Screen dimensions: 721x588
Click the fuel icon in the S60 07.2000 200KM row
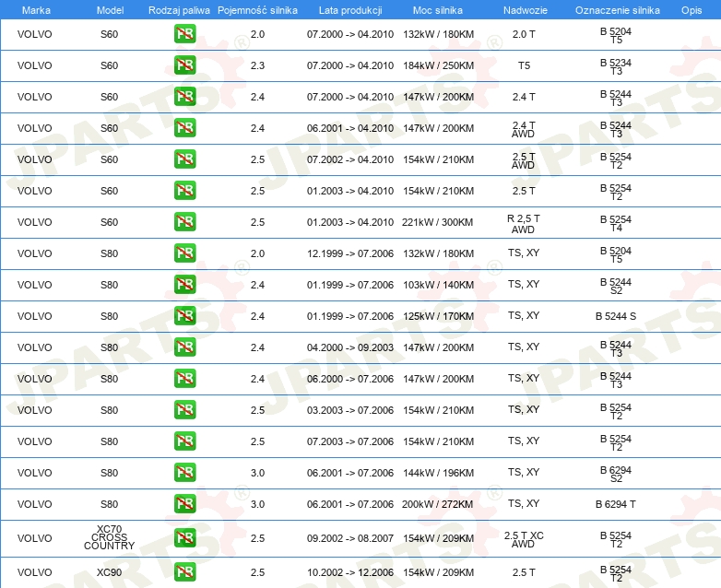coord(184,97)
